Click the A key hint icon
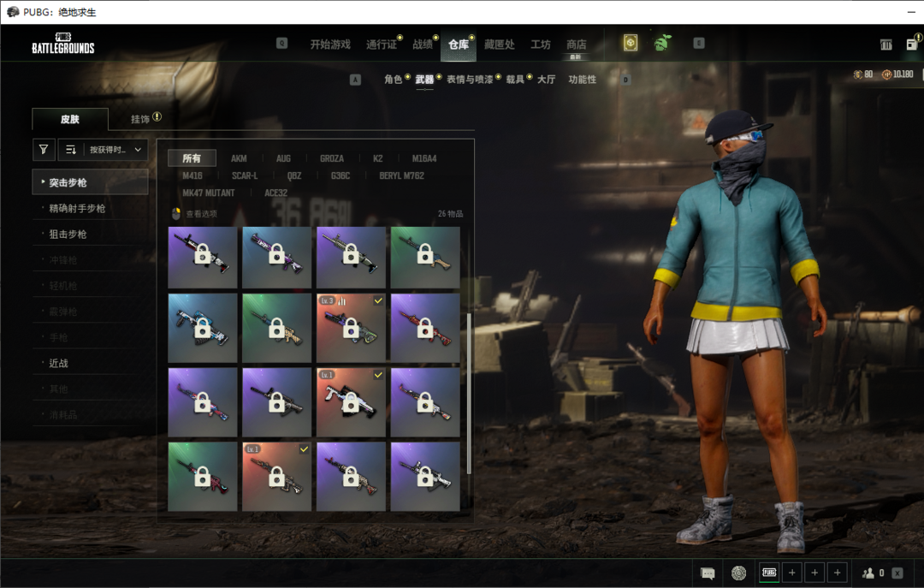 pos(355,80)
